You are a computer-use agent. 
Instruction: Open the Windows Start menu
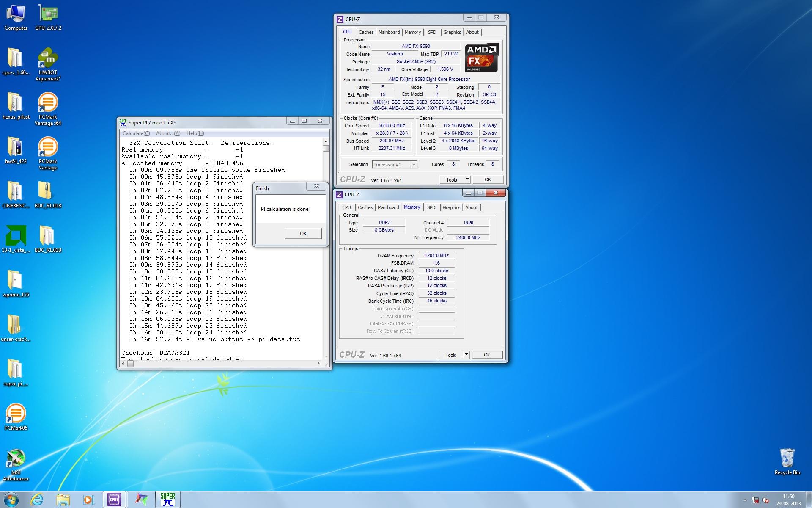tap(11, 500)
